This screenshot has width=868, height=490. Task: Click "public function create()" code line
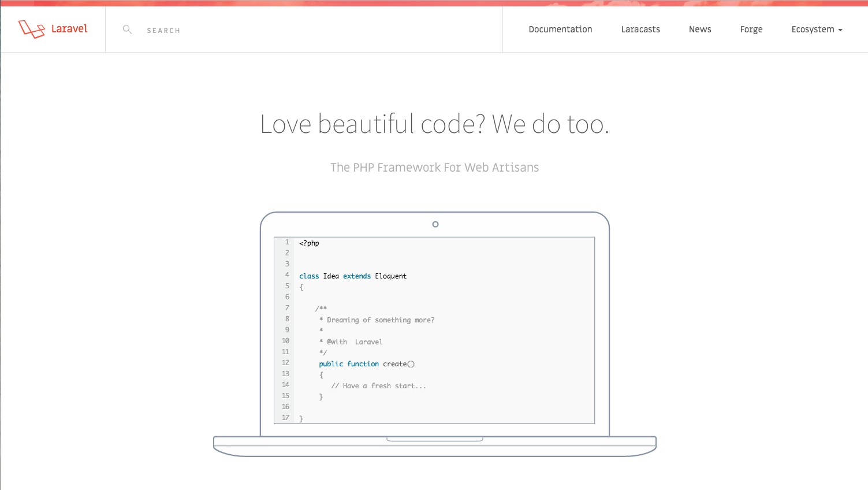(367, 364)
